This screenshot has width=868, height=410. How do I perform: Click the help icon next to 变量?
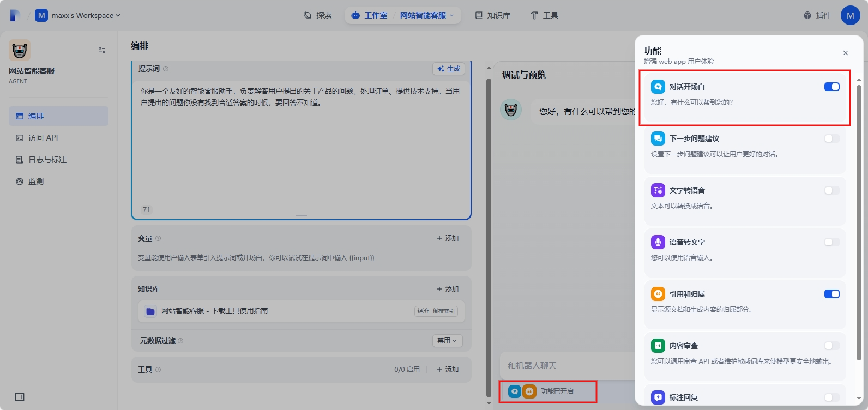click(x=158, y=238)
